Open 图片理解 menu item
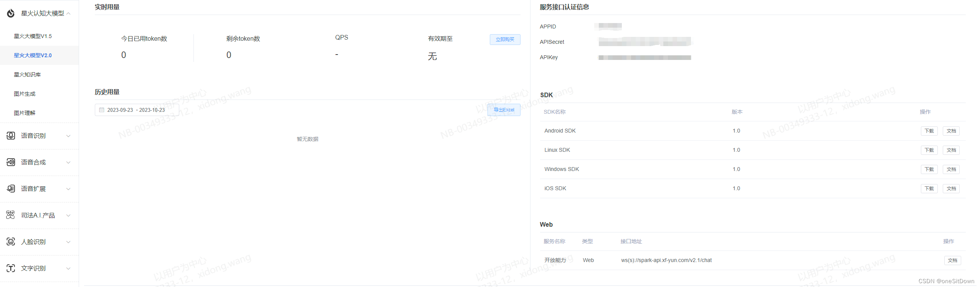This screenshot has width=980, height=287. tap(39, 113)
